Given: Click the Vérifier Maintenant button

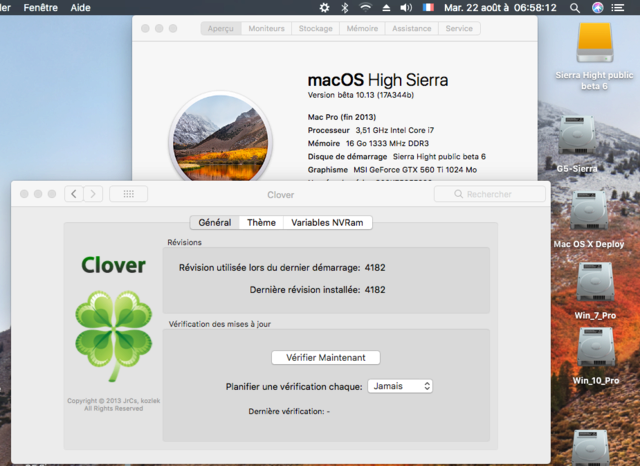Looking at the screenshot, I should (x=326, y=357).
